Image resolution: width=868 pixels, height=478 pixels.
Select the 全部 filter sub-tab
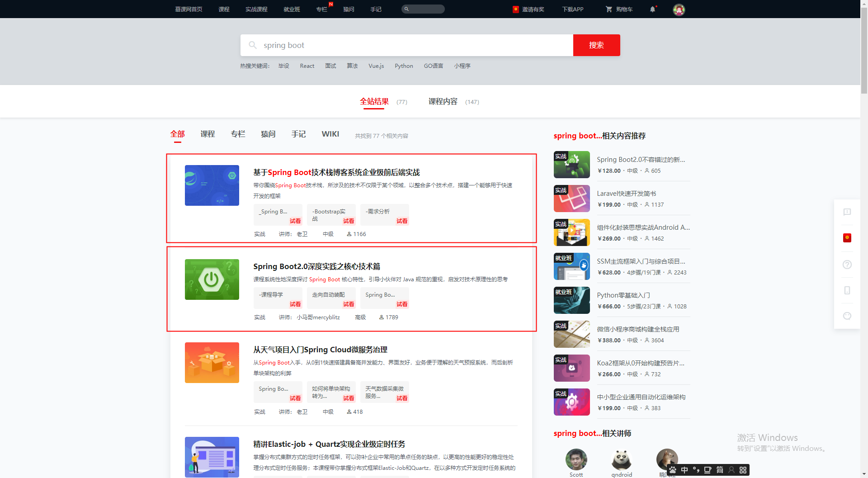177,134
